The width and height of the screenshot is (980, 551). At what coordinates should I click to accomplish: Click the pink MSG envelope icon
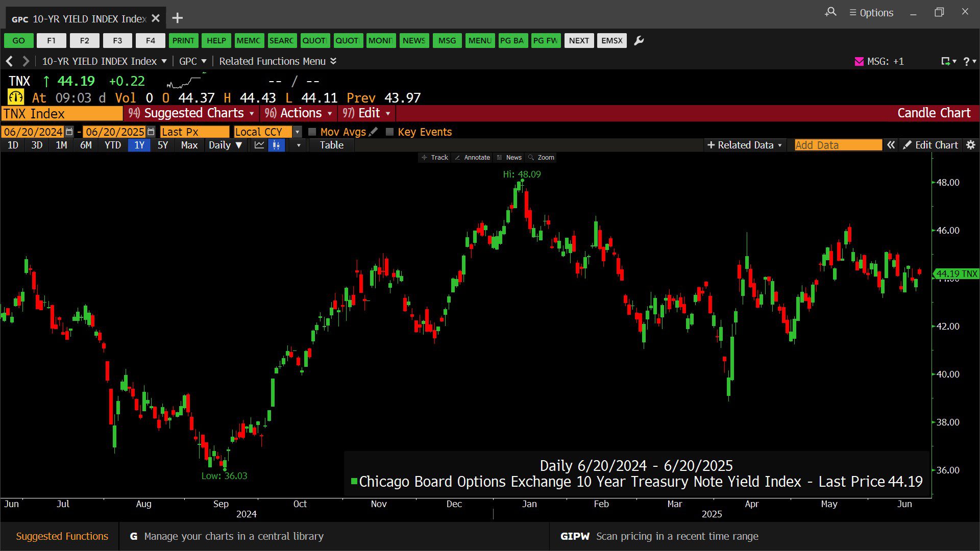tap(859, 61)
